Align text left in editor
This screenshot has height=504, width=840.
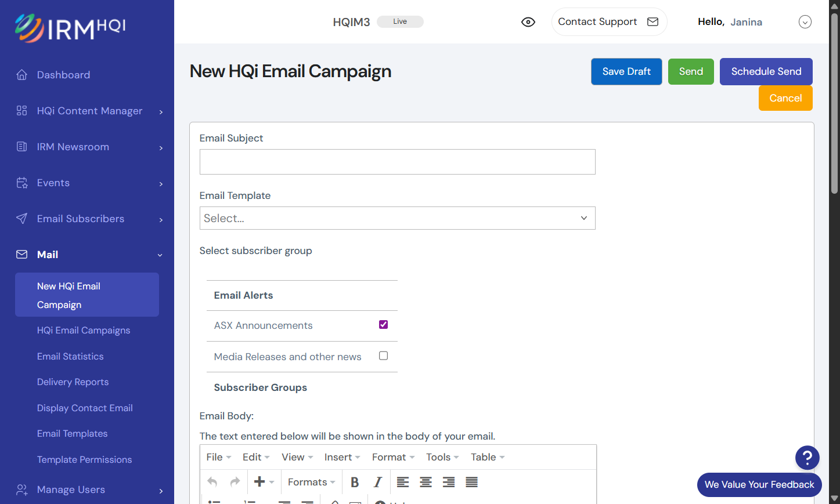pyautogui.click(x=403, y=482)
